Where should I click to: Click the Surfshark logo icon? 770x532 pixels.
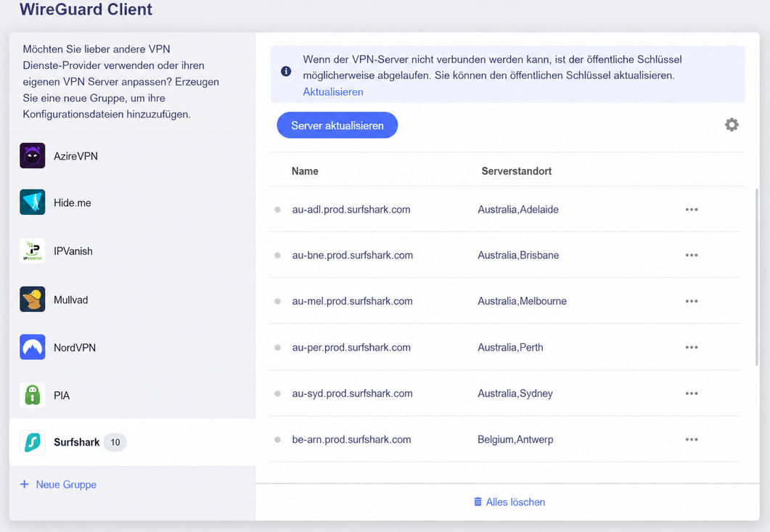click(33, 442)
